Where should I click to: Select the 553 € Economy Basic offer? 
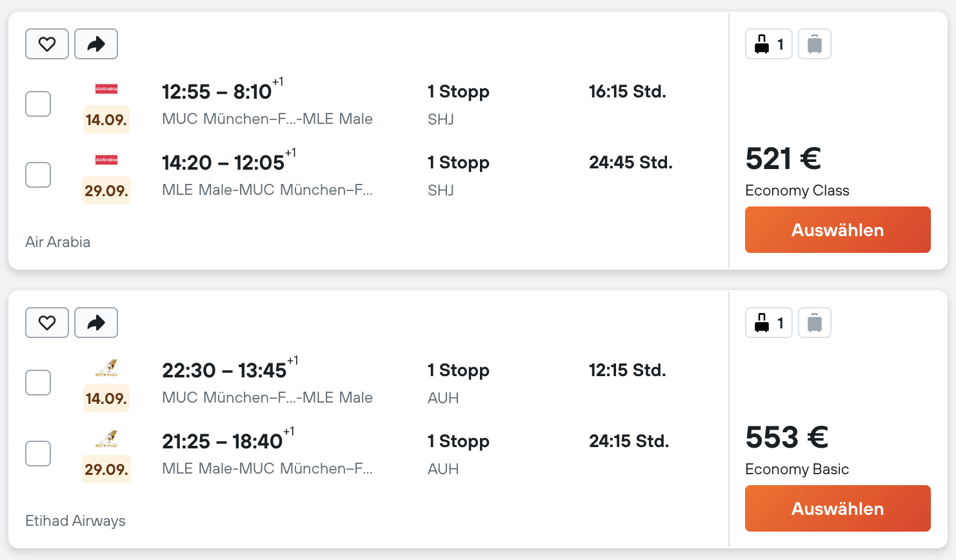coord(837,508)
